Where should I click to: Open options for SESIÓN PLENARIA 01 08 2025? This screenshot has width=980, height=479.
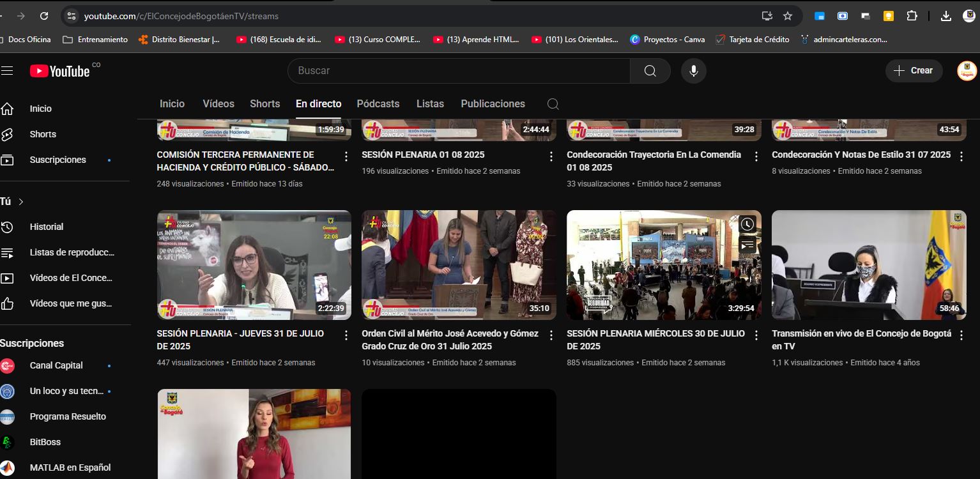click(x=551, y=156)
